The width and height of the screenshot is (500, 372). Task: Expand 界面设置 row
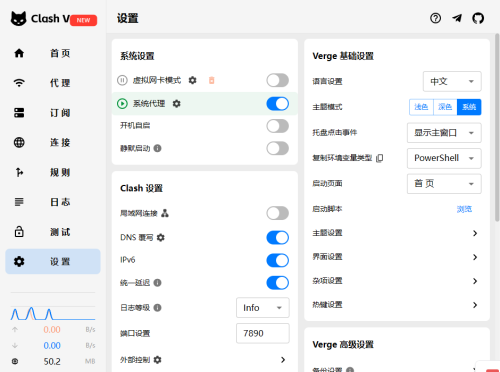click(x=396, y=257)
